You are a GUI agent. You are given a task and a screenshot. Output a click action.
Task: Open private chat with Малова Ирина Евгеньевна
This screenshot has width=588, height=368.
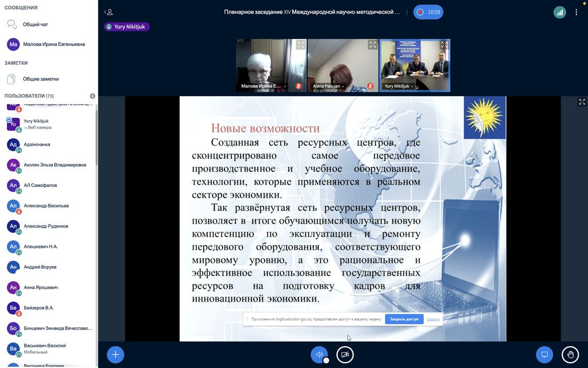point(53,44)
